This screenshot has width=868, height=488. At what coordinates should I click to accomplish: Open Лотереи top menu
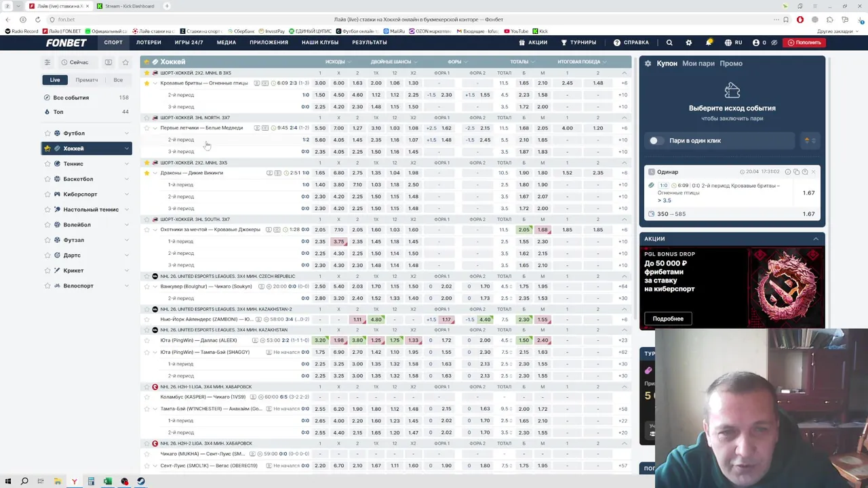149,42
